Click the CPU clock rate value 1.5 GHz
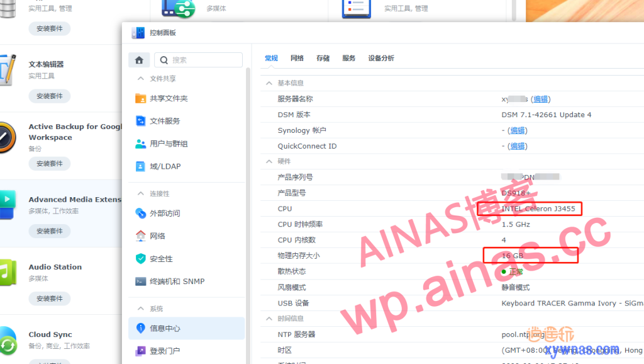The image size is (644, 364). (x=516, y=224)
